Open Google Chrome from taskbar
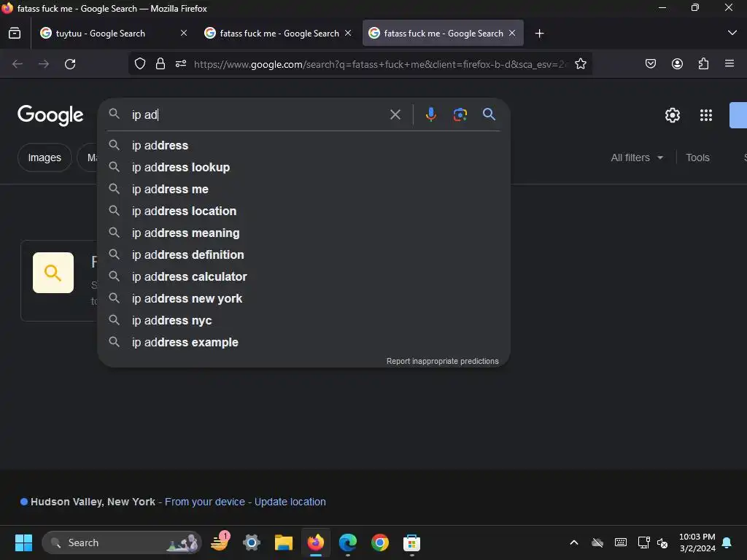The height and width of the screenshot is (560, 747). [379, 542]
